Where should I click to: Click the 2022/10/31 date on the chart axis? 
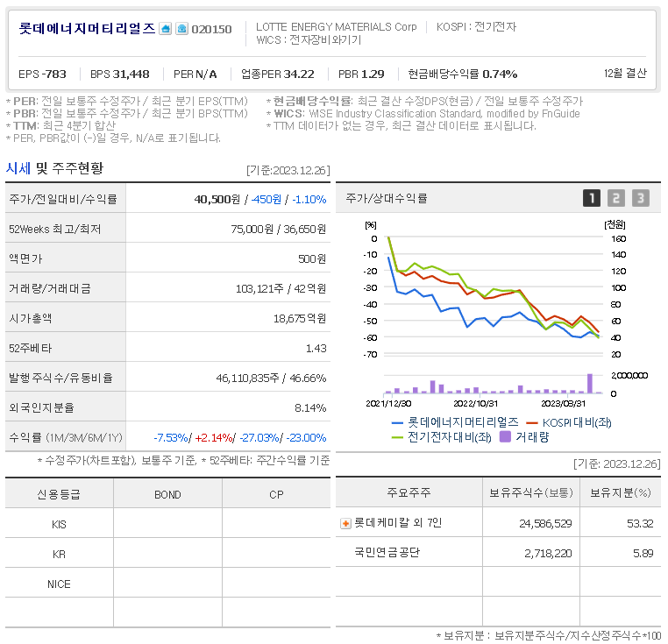[475, 403]
